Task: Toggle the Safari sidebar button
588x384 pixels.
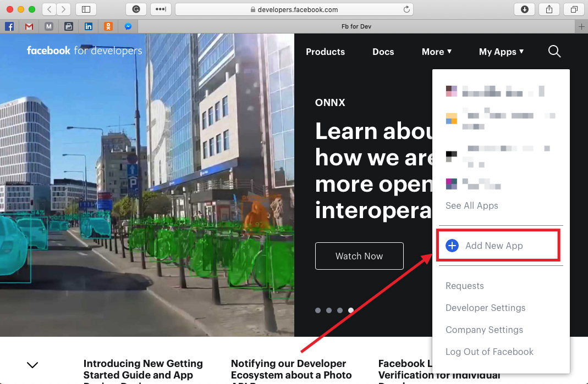Action: click(x=86, y=9)
